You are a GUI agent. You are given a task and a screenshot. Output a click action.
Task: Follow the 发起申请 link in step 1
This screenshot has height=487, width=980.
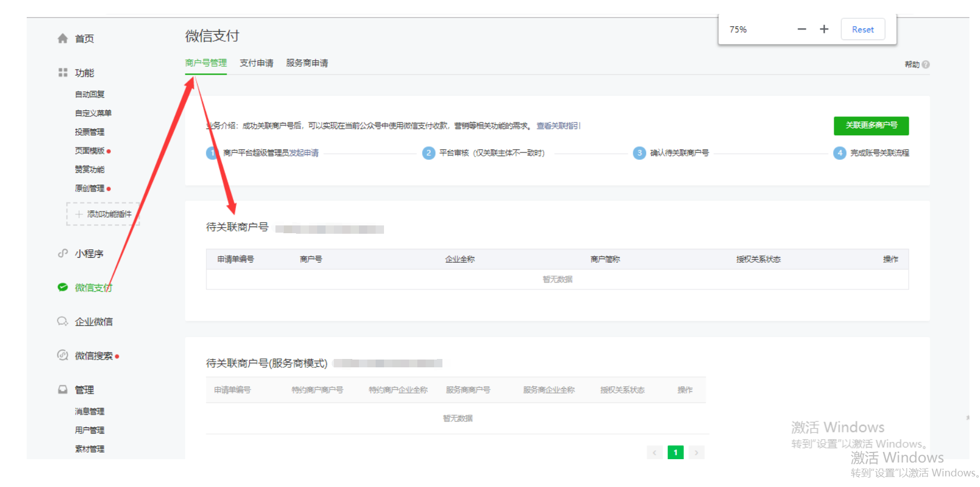(304, 153)
